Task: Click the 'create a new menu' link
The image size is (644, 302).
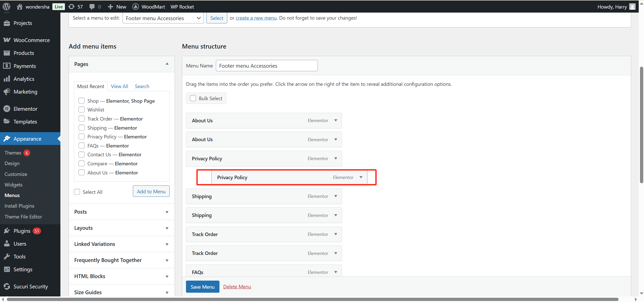Action: point(256,18)
